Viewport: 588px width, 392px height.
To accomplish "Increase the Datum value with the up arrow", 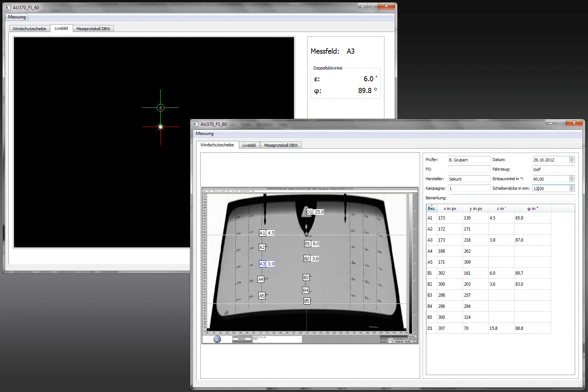I will tap(571, 158).
